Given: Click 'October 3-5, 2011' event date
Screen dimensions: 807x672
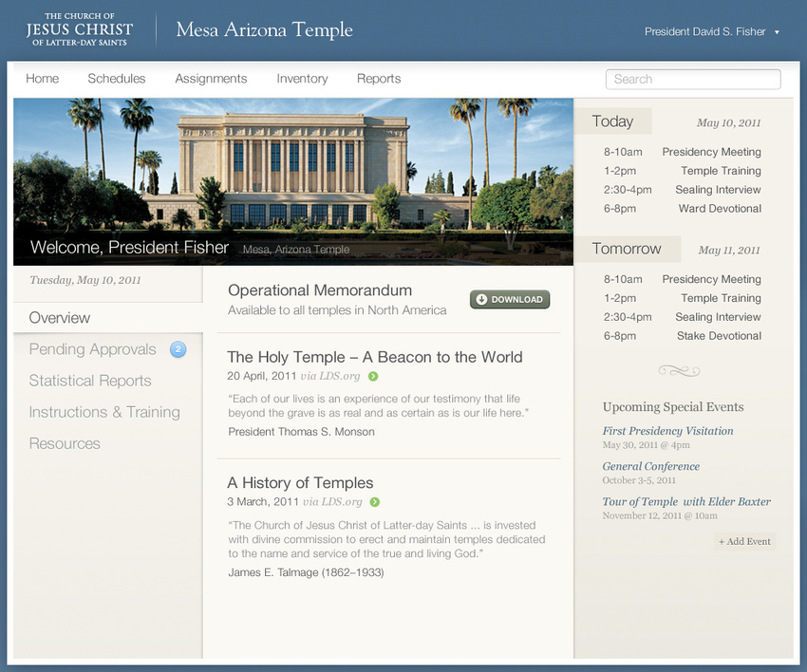Looking at the screenshot, I should [x=639, y=480].
